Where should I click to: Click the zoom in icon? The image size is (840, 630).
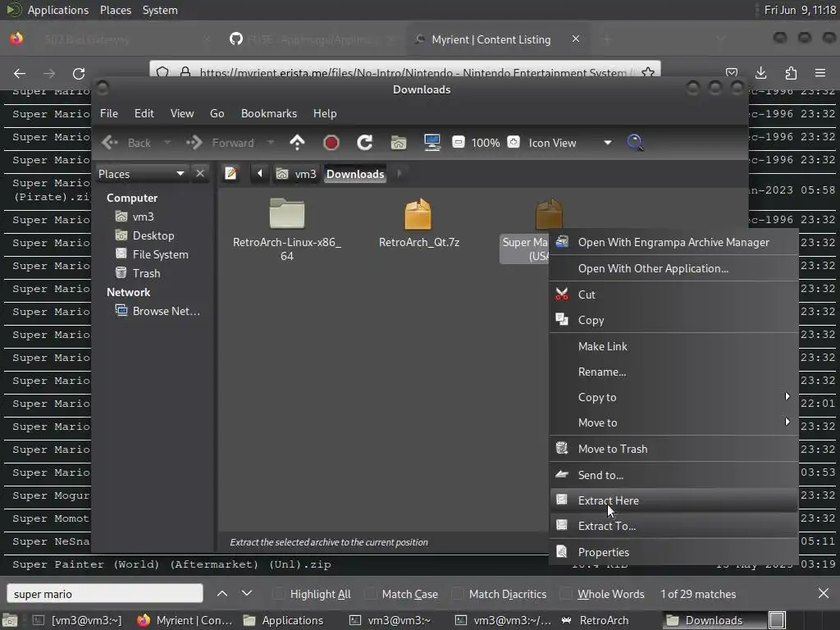[x=514, y=143]
